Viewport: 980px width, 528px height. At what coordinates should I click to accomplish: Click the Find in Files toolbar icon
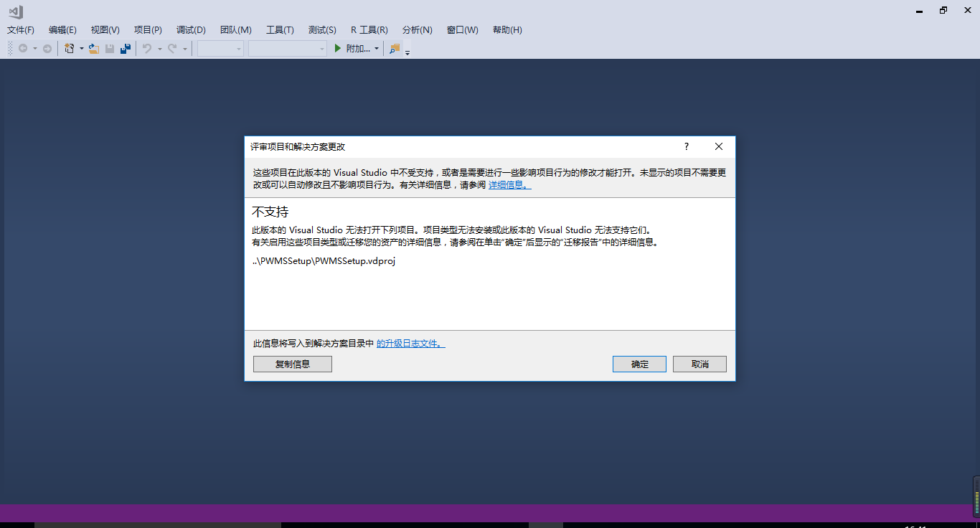pos(395,49)
